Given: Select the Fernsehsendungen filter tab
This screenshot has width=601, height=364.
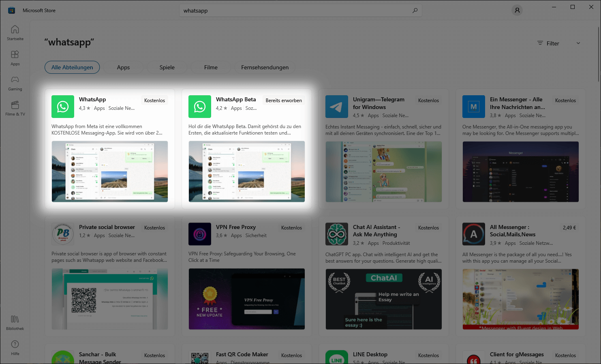Looking at the screenshot, I should pyautogui.click(x=265, y=67).
